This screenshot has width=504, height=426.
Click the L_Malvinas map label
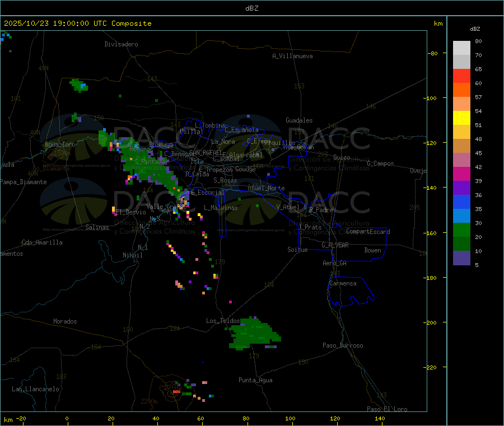(x=221, y=208)
